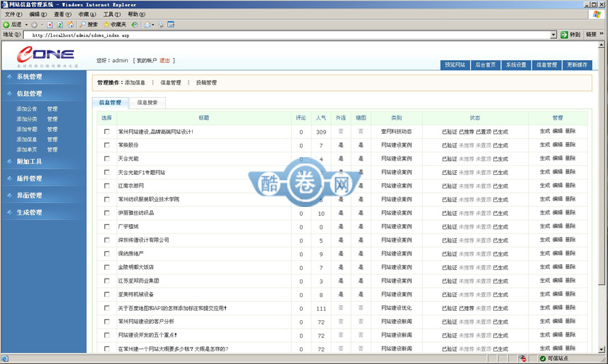The width and height of the screenshot is (608, 364).
Task: Check the box for 常柴股份 row
Action: pyautogui.click(x=107, y=145)
